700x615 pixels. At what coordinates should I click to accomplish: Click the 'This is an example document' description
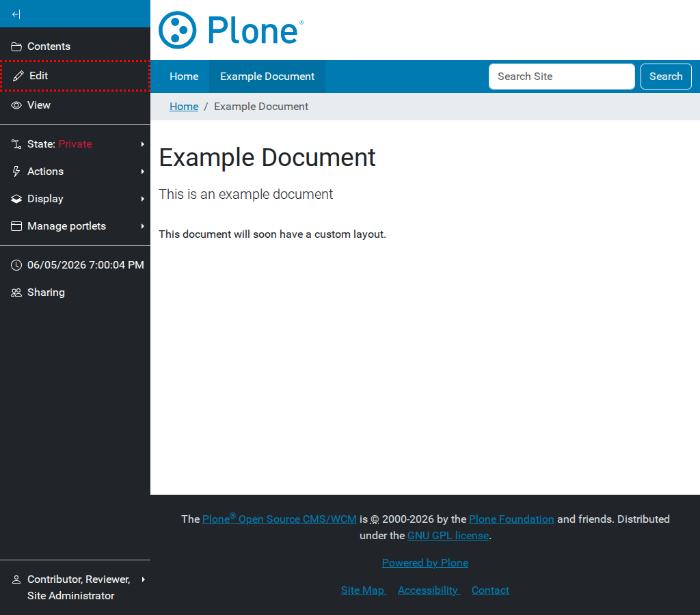pos(245,194)
